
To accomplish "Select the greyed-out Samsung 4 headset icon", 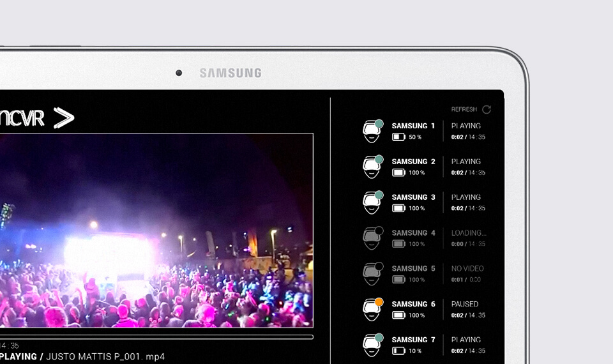I will click(x=372, y=239).
